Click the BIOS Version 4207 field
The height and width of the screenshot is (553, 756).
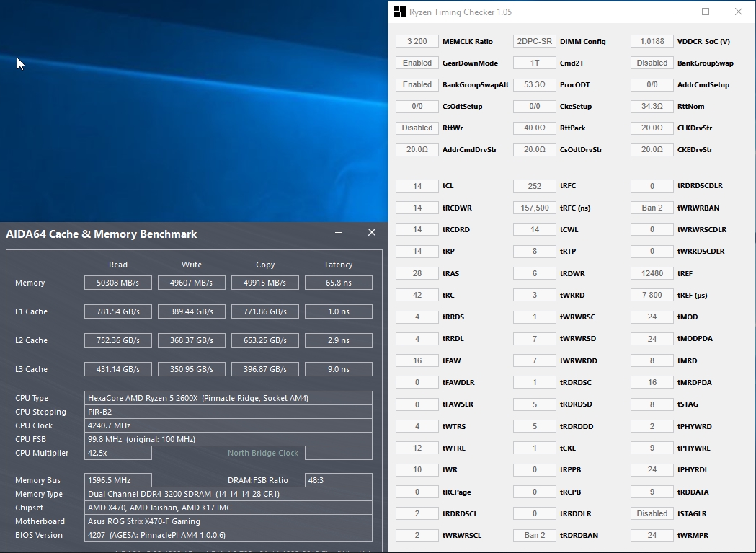coord(228,535)
